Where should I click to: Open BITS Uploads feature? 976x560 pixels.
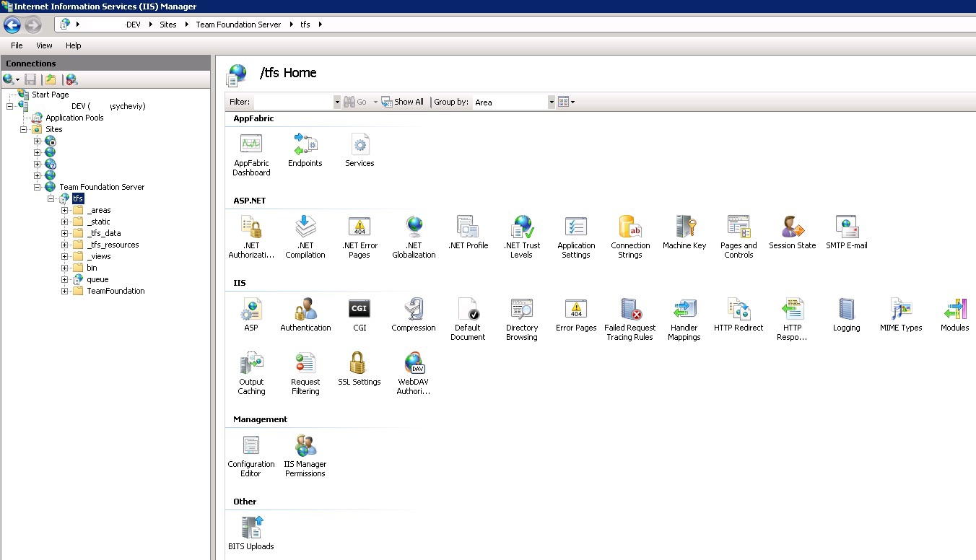251,533
